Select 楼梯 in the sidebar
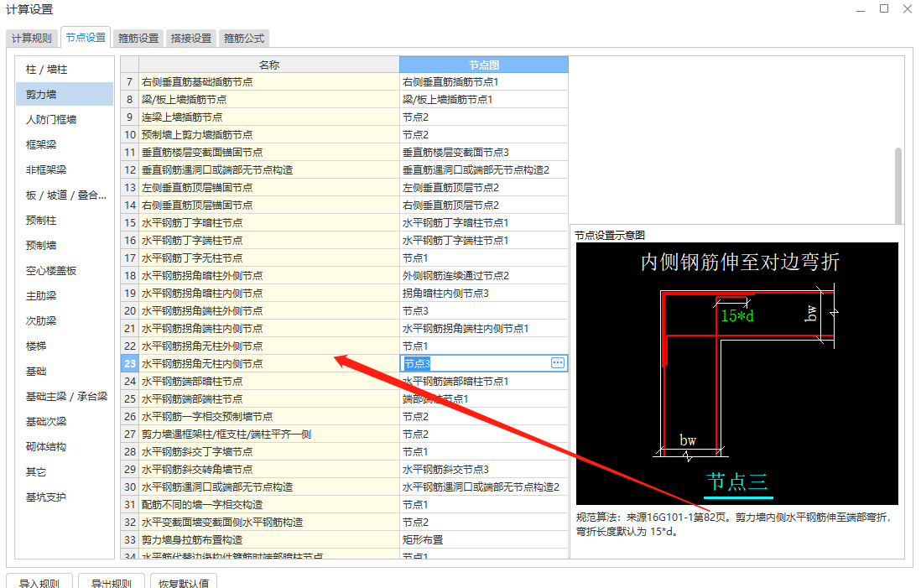 point(65,346)
